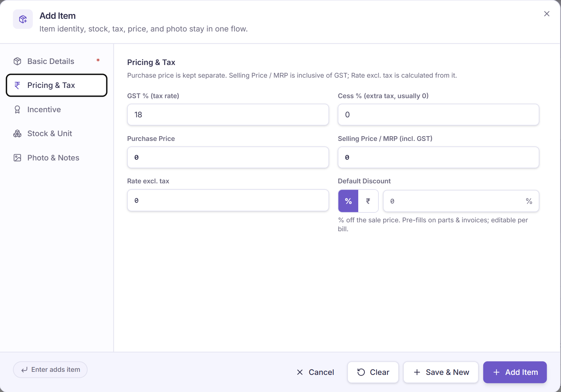Click the reset arrow icon on Clear
This screenshot has height=392, width=561.
[x=361, y=372]
